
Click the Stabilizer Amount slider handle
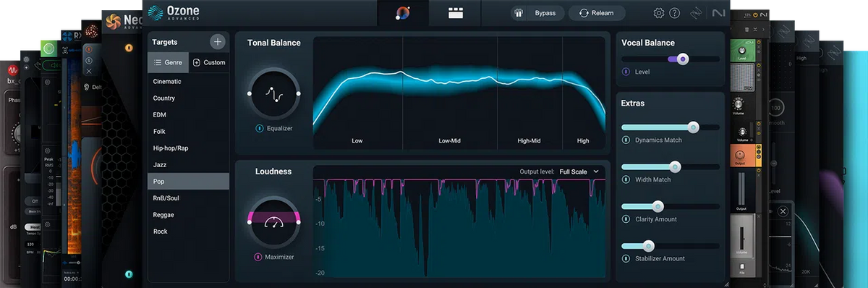click(648, 246)
